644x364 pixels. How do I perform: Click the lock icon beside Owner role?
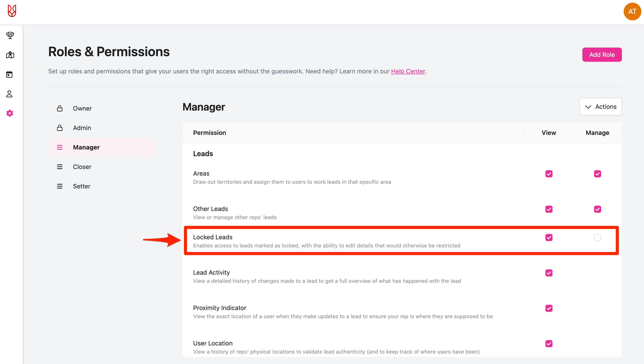(59, 108)
